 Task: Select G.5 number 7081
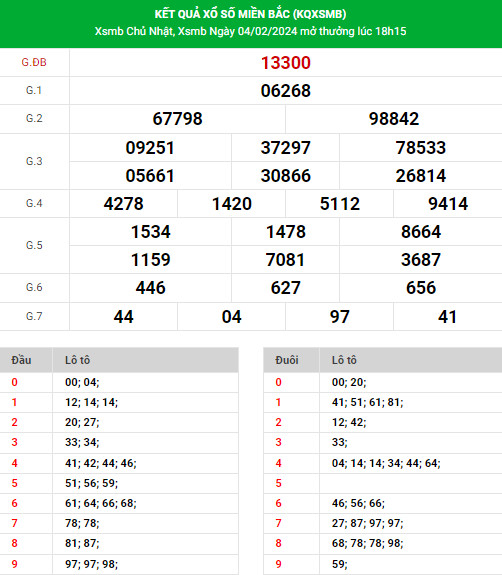[285, 260]
